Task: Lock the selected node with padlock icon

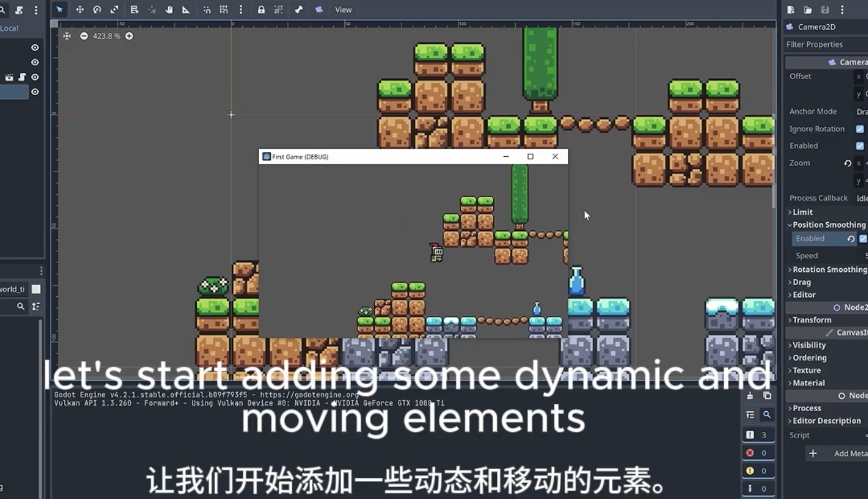Action: [x=261, y=9]
